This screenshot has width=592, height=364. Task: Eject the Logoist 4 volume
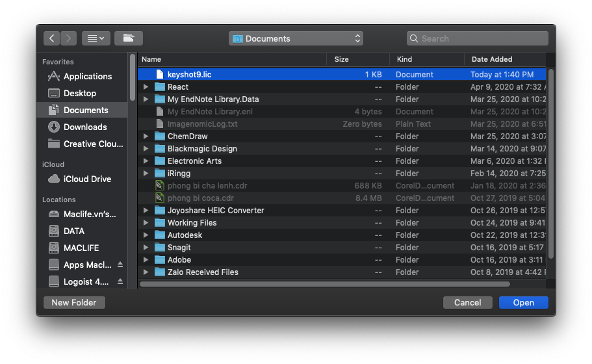coord(120,282)
